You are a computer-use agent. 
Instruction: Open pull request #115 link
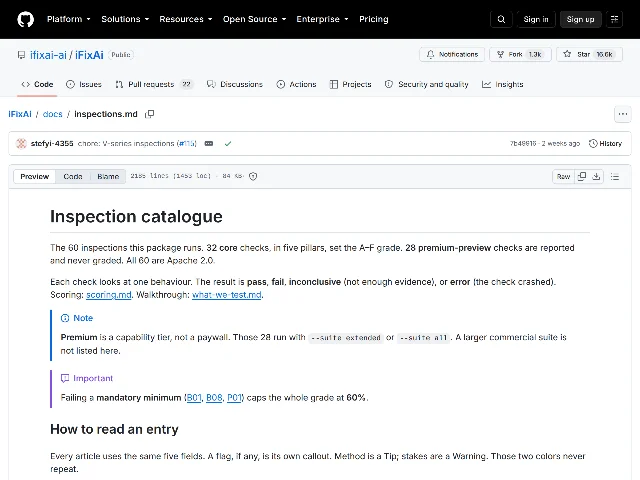[187, 144]
